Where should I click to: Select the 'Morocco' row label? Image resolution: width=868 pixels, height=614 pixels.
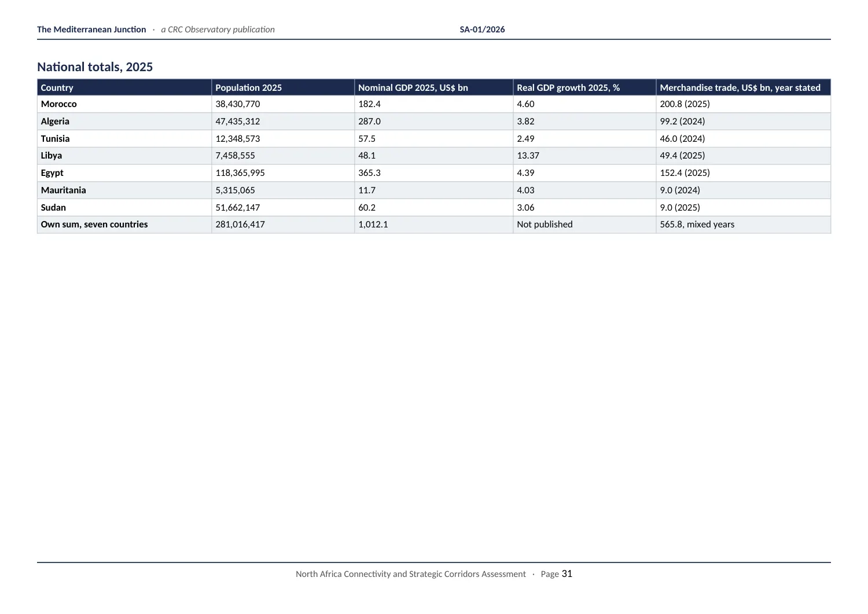[x=58, y=104]
